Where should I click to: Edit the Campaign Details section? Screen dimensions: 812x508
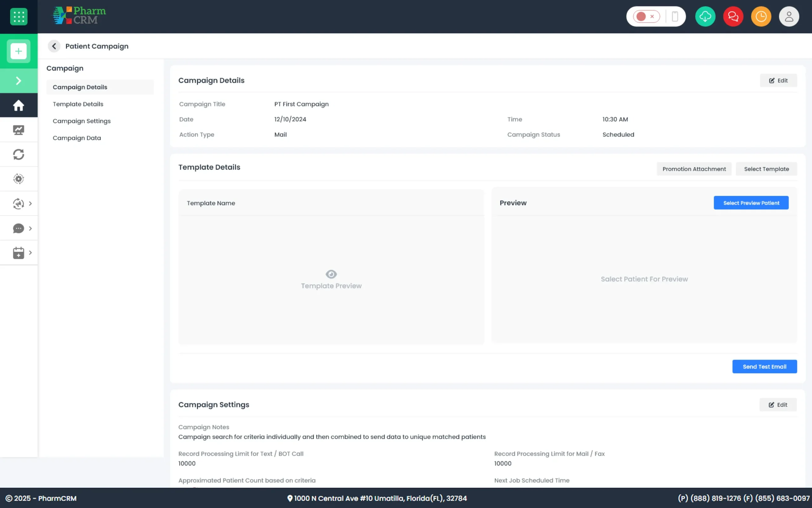pos(778,80)
